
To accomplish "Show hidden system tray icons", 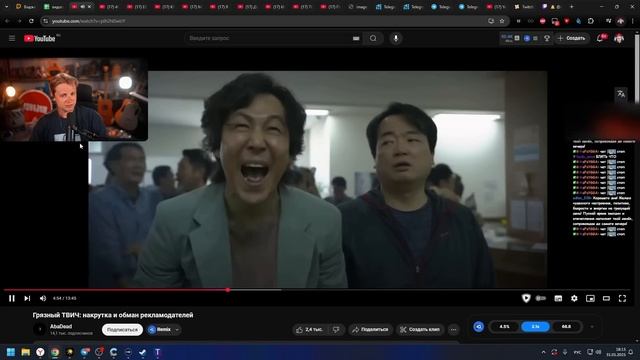I will (x=543, y=352).
